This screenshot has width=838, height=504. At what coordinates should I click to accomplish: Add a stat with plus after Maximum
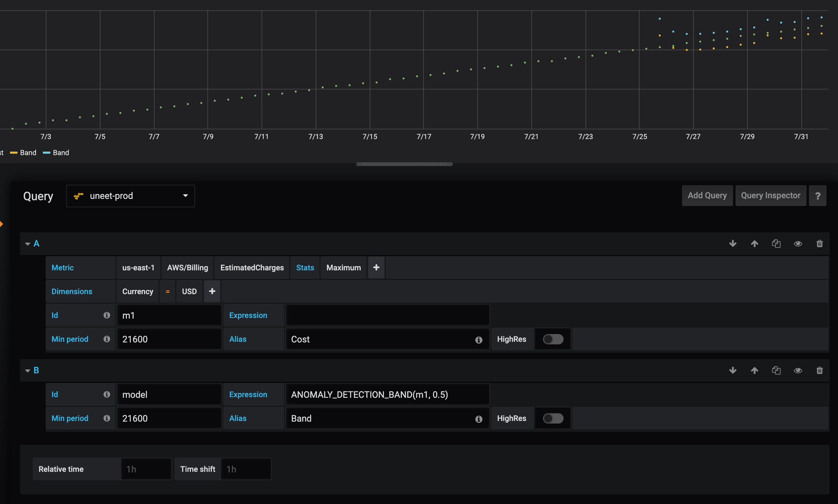coord(376,268)
